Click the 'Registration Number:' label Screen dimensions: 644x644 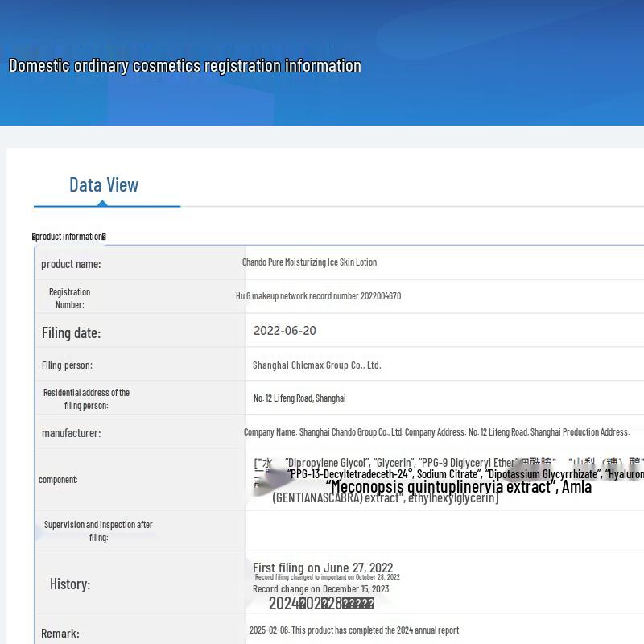(70, 298)
